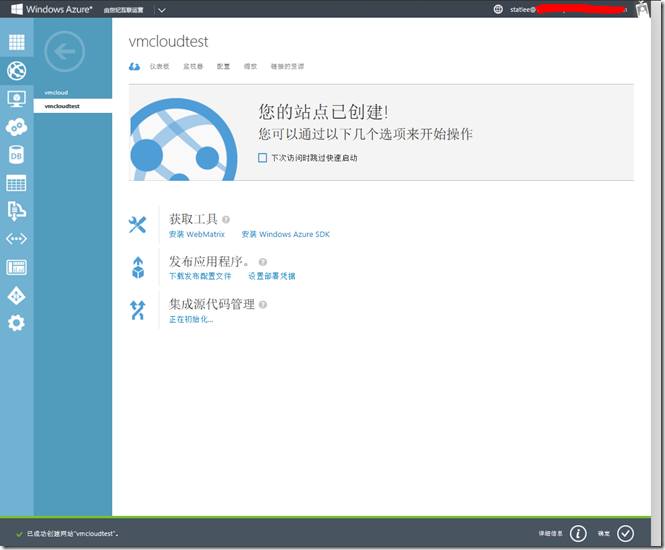The image size is (665, 550).
Task: Open the SQL Databases DB icon
Action: point(17,155)
